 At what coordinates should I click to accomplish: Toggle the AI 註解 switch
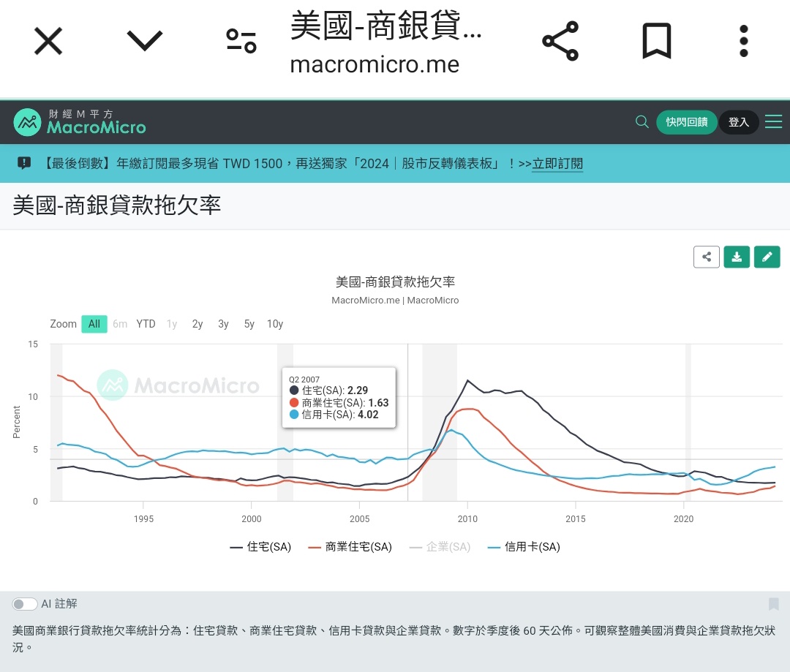click(25, 604)
